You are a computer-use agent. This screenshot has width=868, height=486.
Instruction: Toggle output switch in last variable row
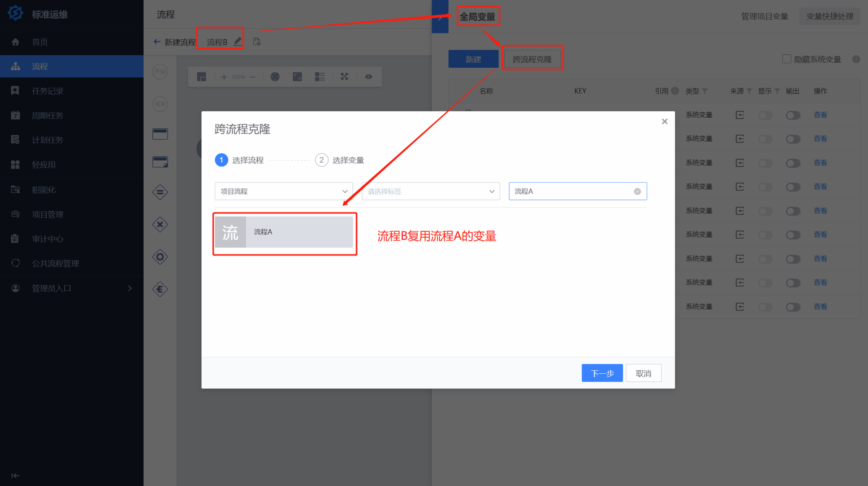[793, 307]
